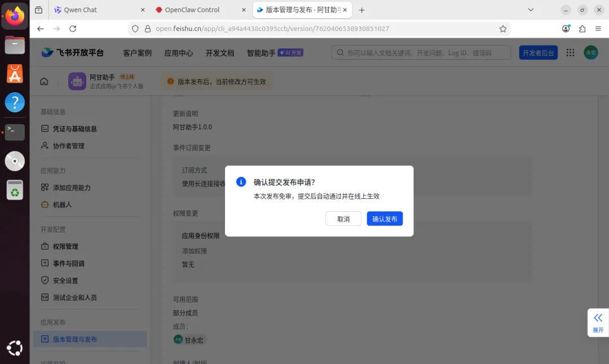Open the 智能助手 menu item
This screenshot has height=364, width=609.
point(261,53)
